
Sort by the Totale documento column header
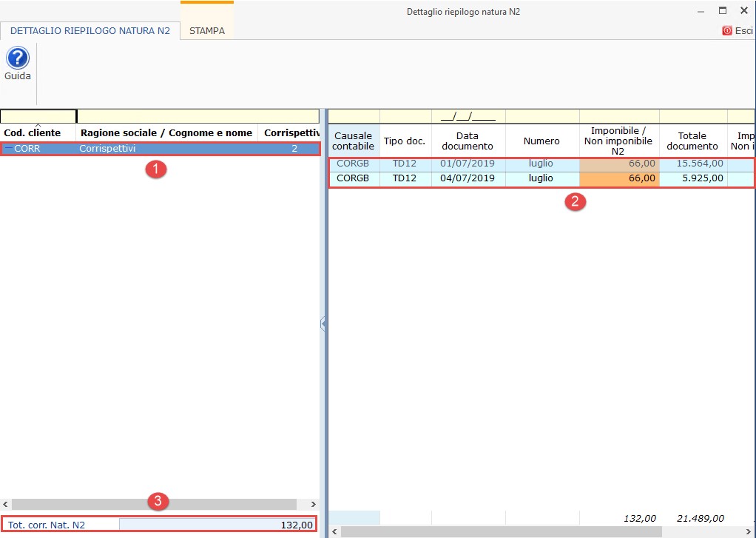pyautogui.click(x=692, y=141)
